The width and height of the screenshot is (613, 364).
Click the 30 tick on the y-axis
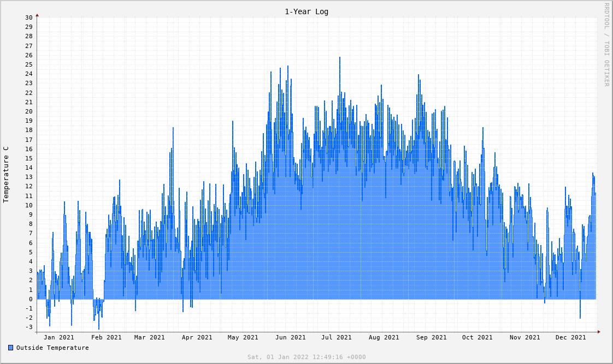[28, 17]
